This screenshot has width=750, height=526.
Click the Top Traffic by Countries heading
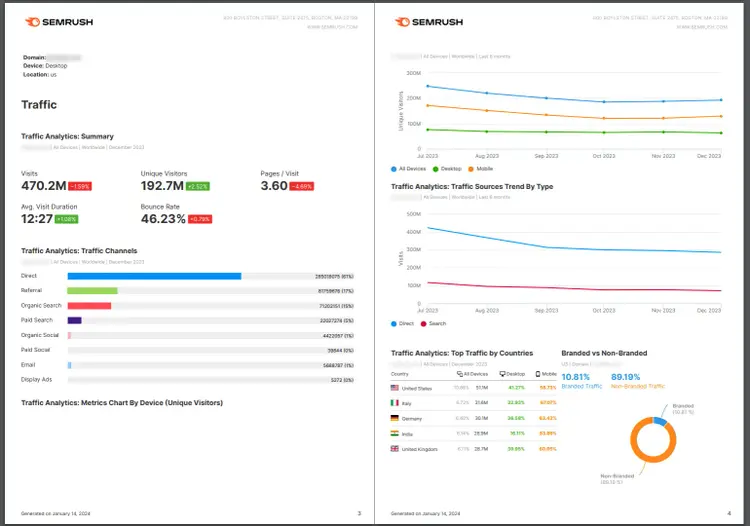(462, 353)
